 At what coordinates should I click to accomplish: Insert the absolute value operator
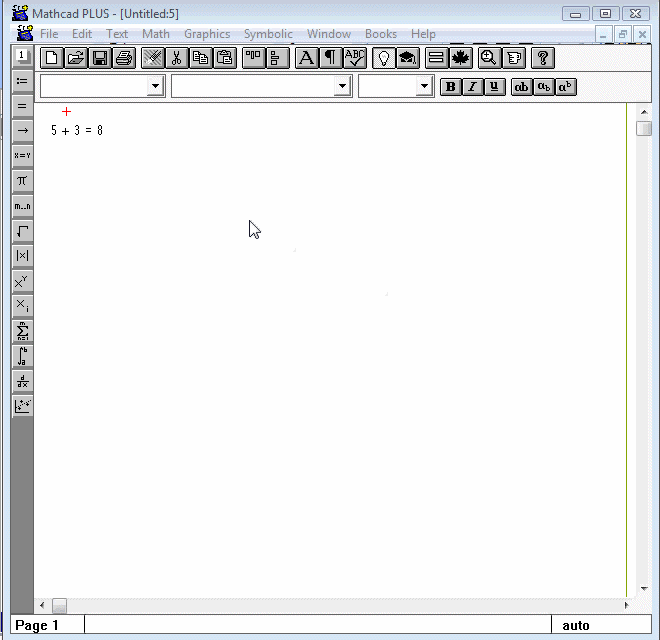click(22, 256)
